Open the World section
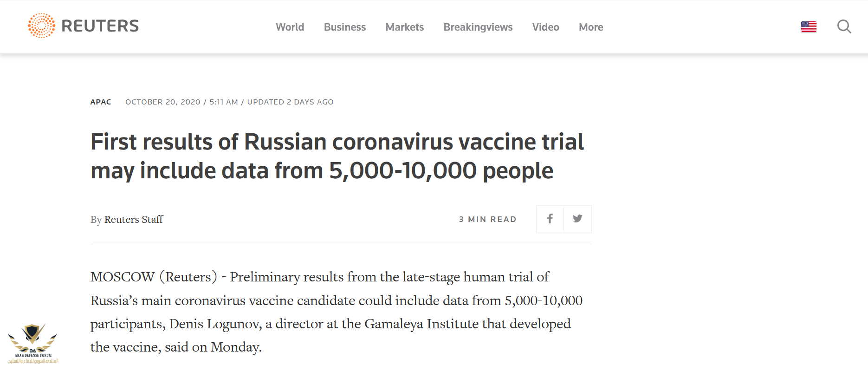 tap(290, 27)
